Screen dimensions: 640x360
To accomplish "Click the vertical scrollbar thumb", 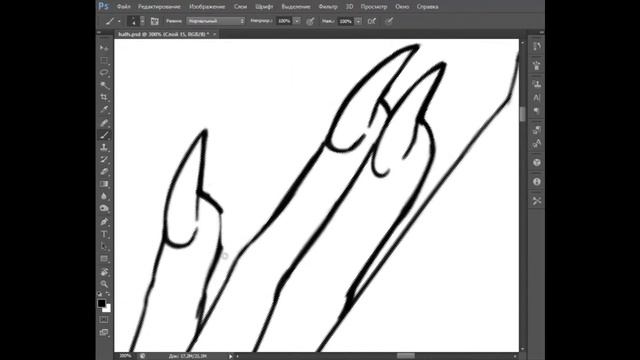I will click(x=523, y=114).
